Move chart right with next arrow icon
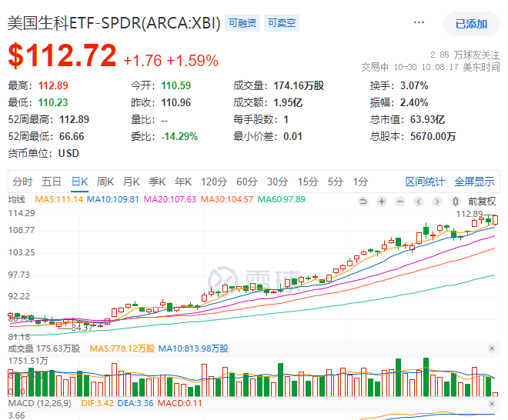 click(437, 202)
